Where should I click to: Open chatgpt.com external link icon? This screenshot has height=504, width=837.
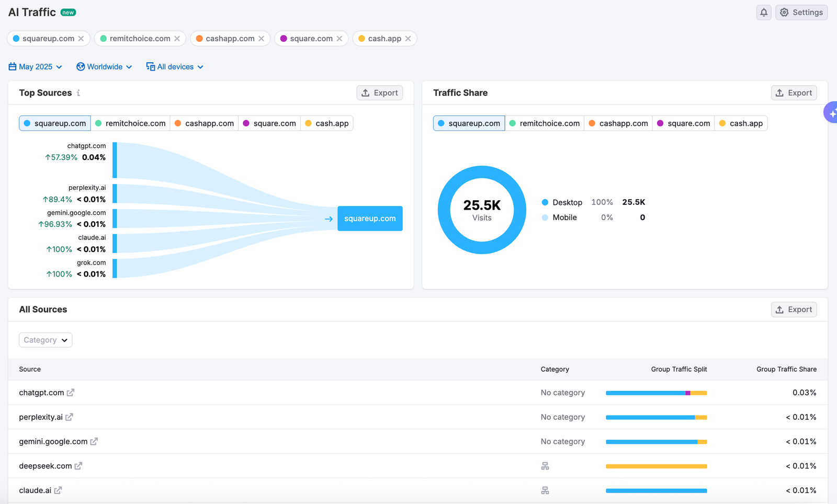coord(71,393)
